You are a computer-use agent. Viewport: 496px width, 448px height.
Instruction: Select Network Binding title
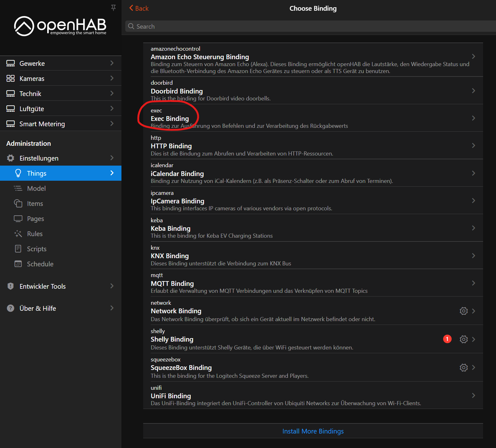tap(176, 311)
